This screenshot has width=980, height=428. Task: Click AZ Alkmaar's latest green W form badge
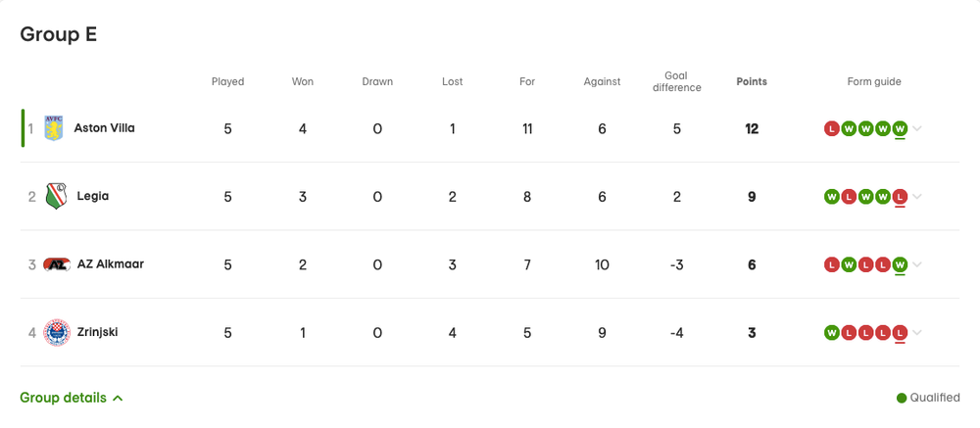900,264
